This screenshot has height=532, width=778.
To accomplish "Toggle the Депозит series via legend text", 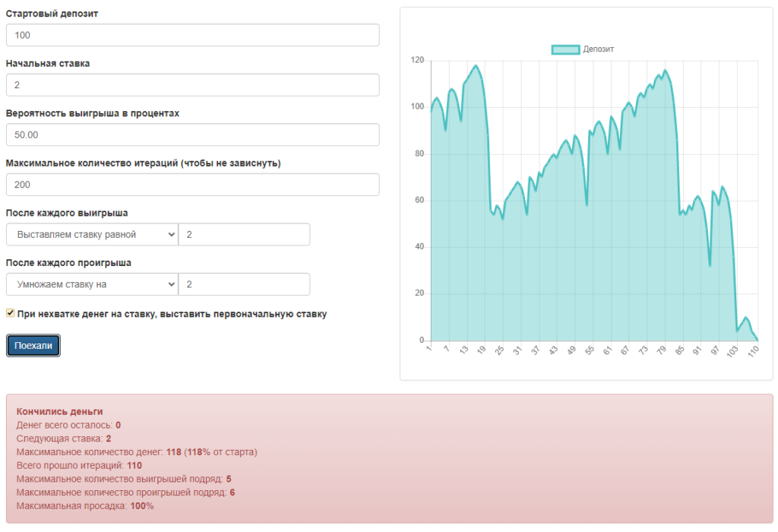I will pos(599,49).
